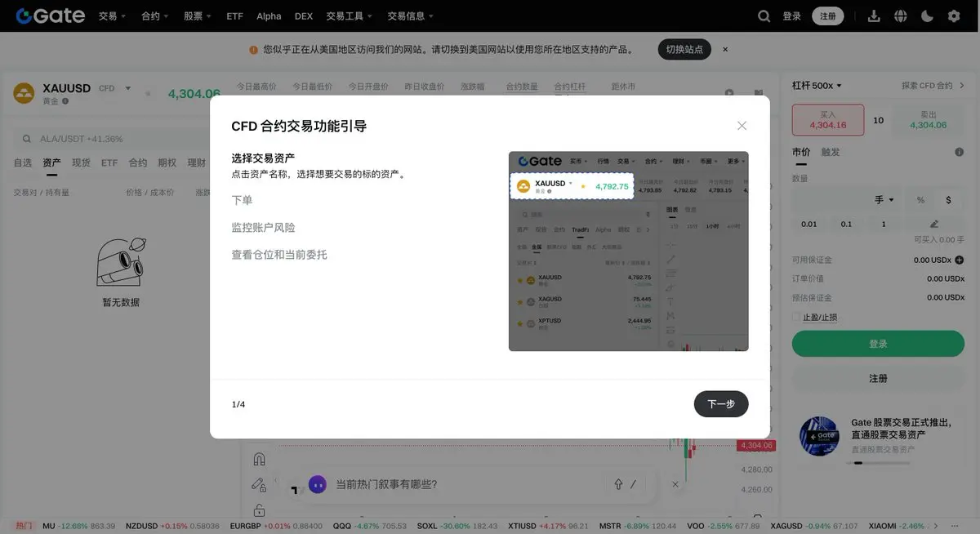This screenshot has height=534, width=980.
Task: Jump to guide step 下单
Action: click(x=242, y=200)
